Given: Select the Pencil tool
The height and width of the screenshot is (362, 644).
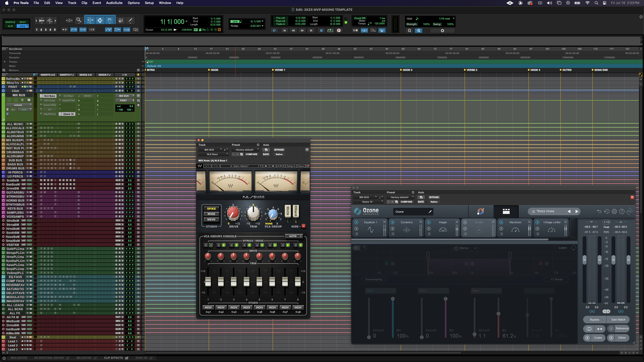Looking at the screenshot, I should pos(131,20).
